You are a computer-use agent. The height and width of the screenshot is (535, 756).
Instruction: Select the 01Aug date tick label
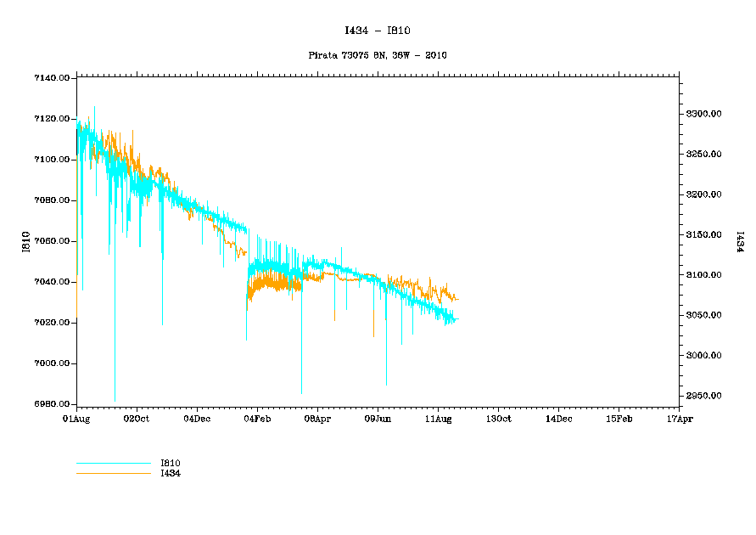click(x=76, y=419)
